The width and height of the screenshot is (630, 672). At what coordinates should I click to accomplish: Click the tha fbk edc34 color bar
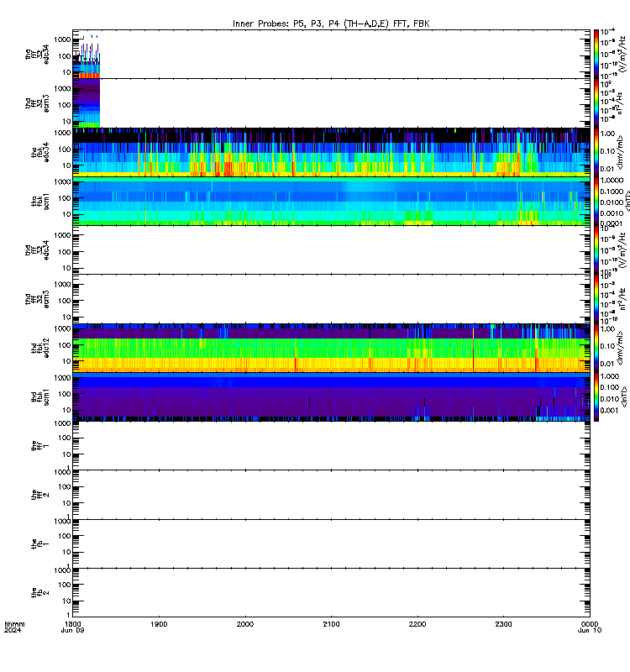(x=596, y=152)
